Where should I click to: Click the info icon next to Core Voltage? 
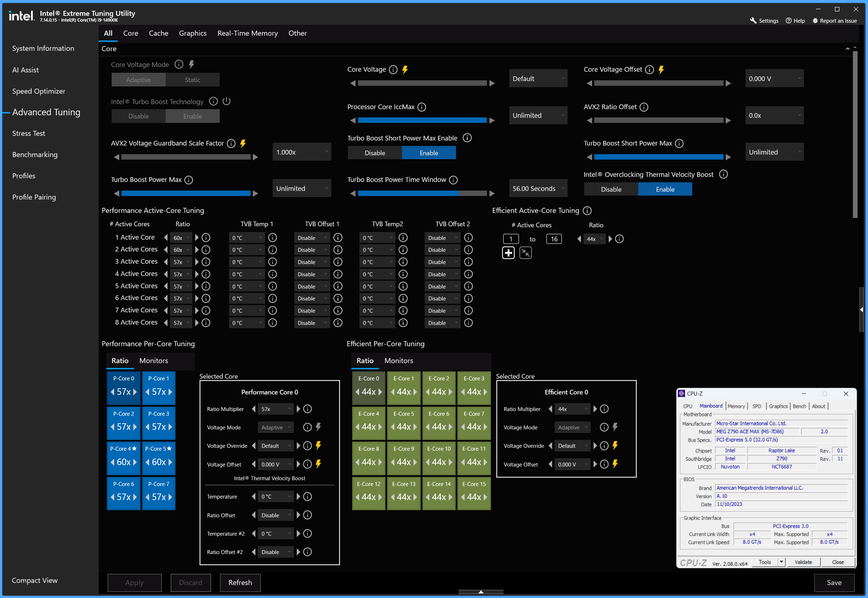(393, 69)
